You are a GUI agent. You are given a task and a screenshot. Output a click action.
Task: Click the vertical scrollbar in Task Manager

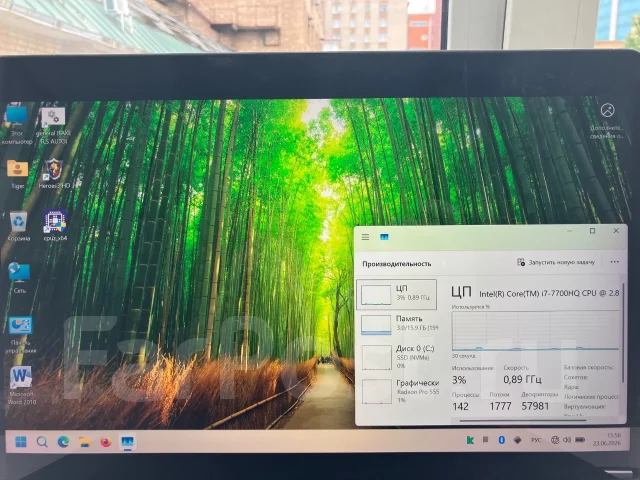(623, 333)
